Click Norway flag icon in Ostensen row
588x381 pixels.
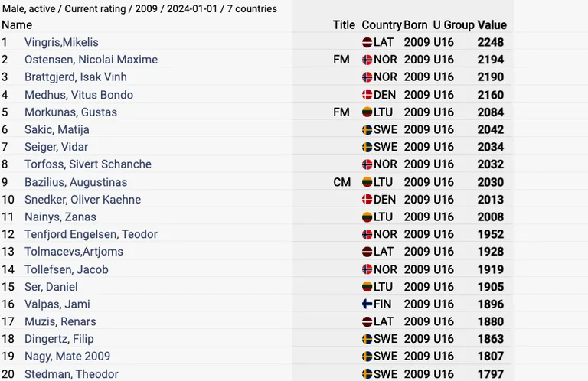(367, 60)
